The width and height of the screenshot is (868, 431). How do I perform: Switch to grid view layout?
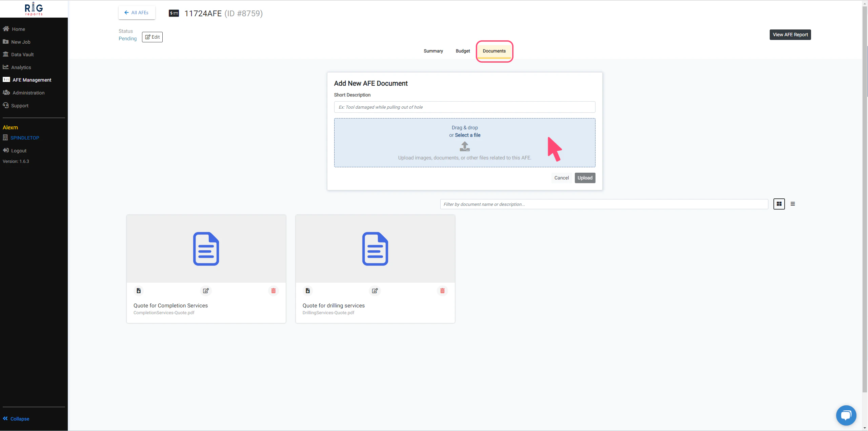(x=779, y=204)
